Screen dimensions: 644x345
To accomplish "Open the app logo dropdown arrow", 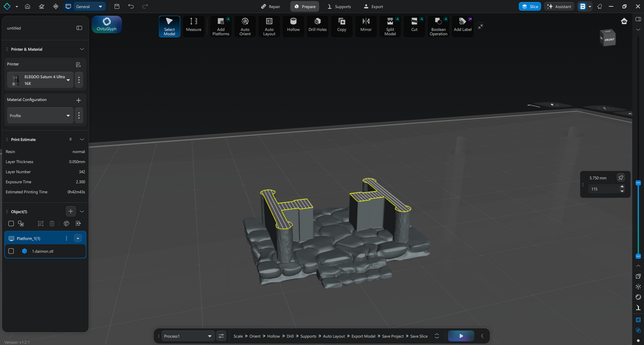I will point(16,7).
